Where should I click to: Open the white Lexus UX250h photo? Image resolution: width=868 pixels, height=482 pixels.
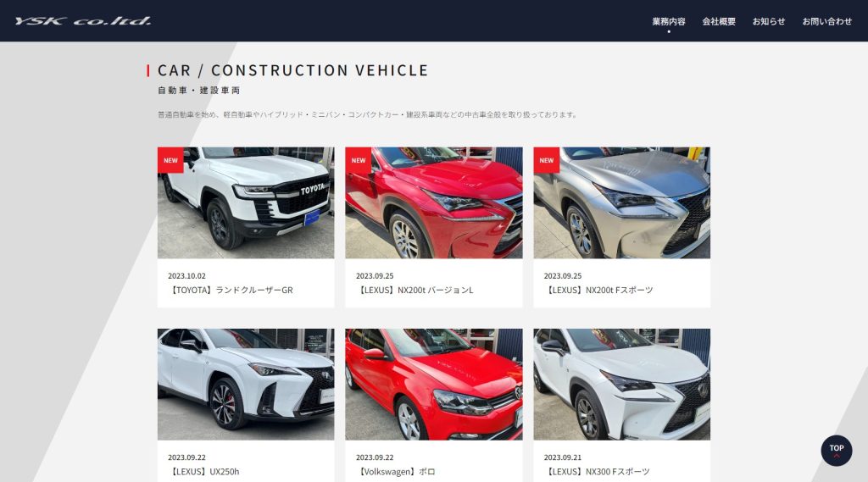pyautogui.click(x=246, y=385)
